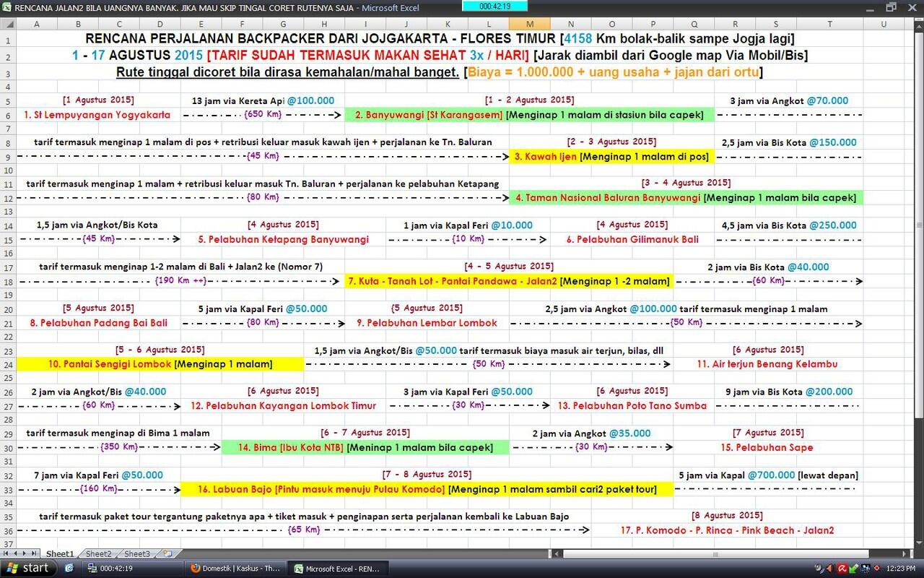This screenshot has width=924, height=578.
Task: Select column A header
Action: [x=36, y=24]
